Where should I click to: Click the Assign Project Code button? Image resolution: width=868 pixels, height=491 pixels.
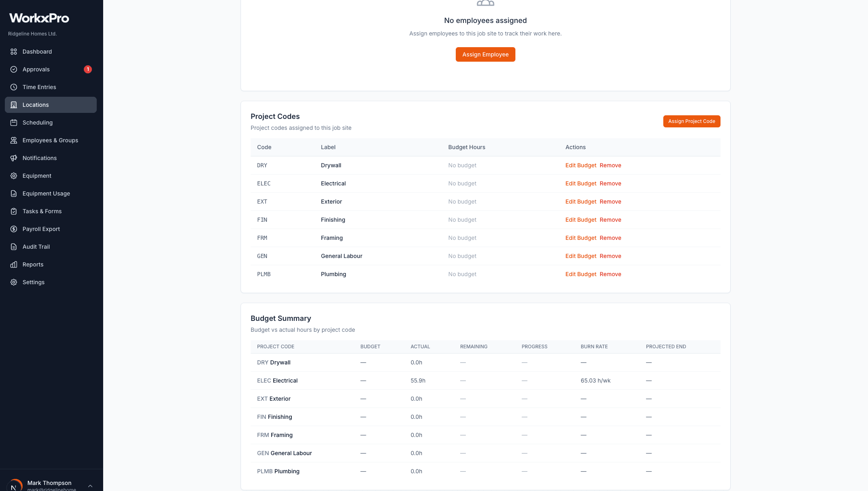691,121
